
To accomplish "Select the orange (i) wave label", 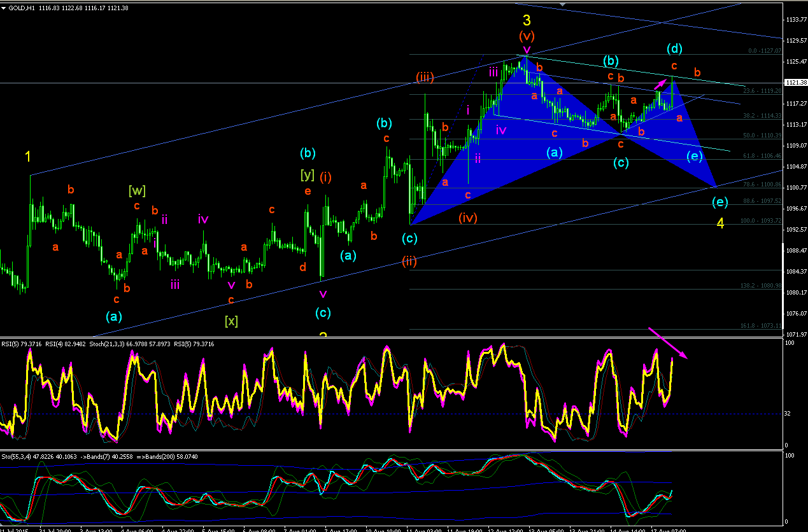I will [x=325, y=176].
